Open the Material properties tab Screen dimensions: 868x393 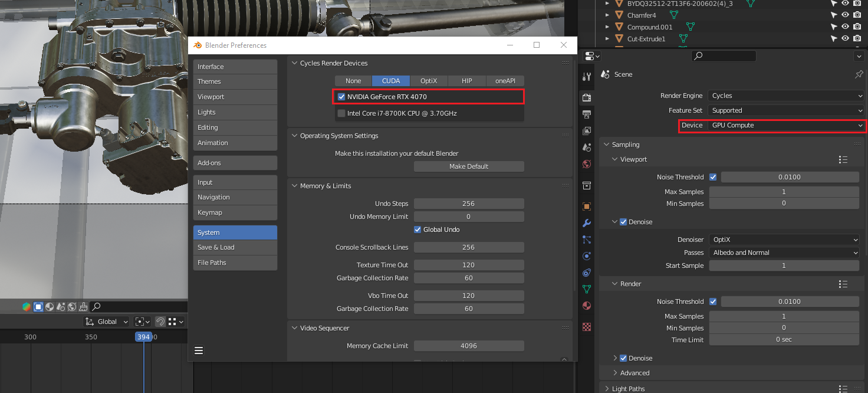coord(587,306)
